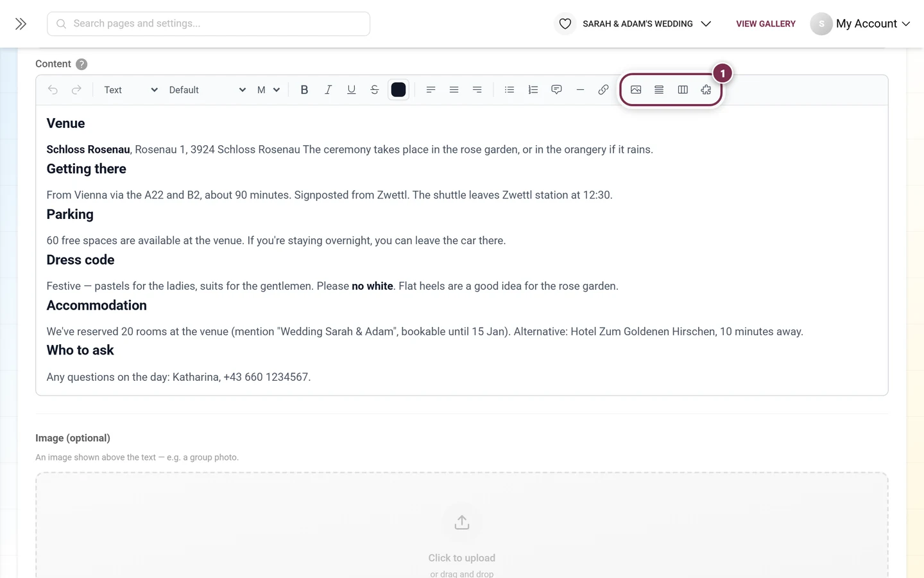Insert an image into content
This screenshot has height=578, width=924.
(x=636, y=90)
